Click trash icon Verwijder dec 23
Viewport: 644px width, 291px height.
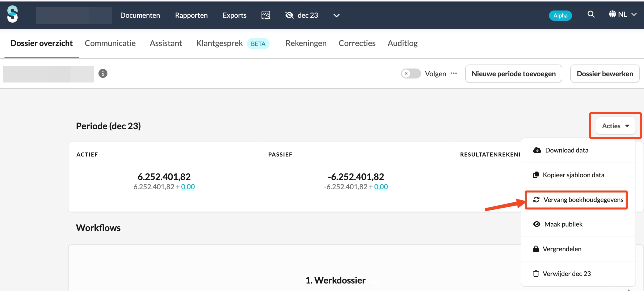[536, 274]
